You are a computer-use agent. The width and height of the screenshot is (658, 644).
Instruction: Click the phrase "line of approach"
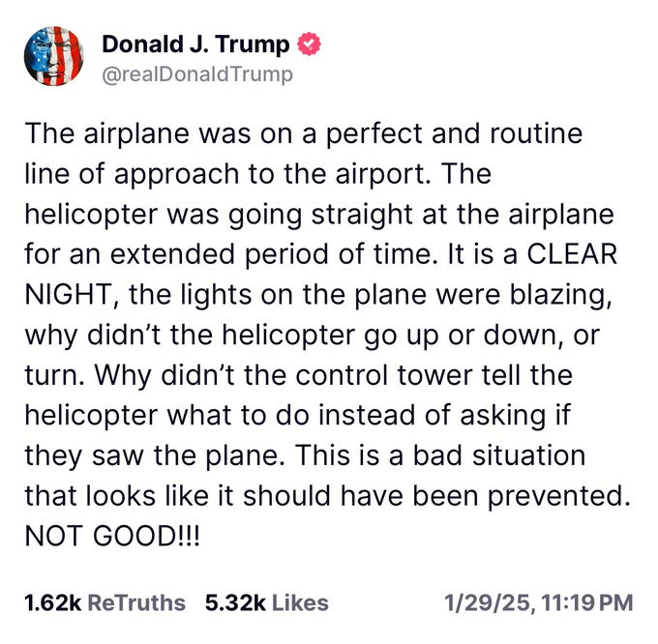point(126,173)
